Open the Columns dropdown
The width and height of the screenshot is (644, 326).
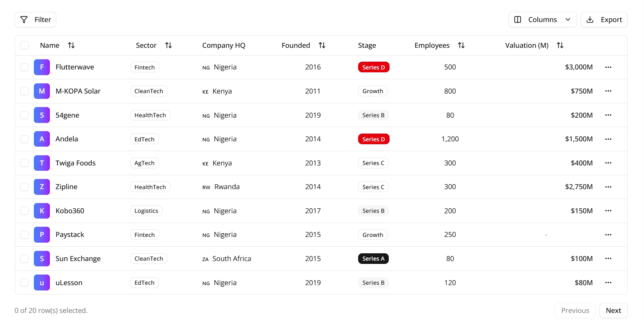(542, 20)
